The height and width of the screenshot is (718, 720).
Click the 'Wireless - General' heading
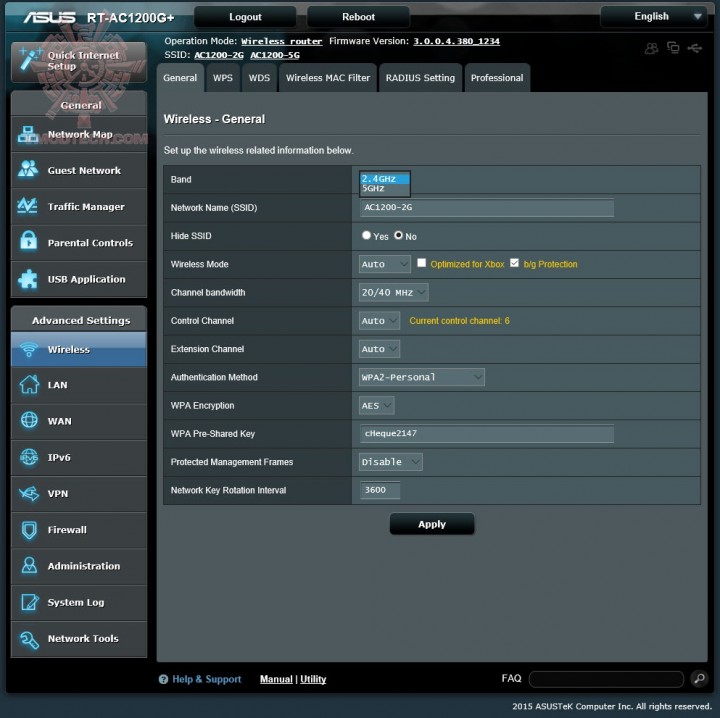coord(214,119)
